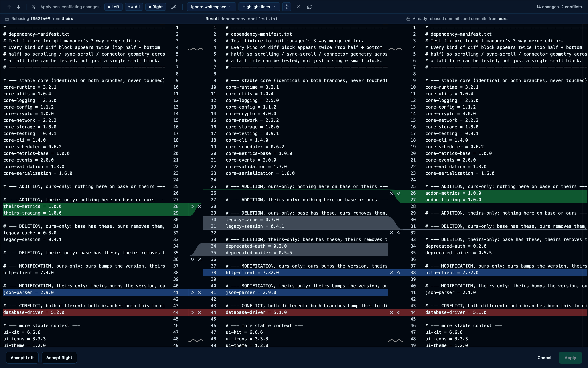The image size is (588, 368).
Task: Click 'deprecated-auth = 0.2.0' in right pane
Action: [x=456, y=246]
